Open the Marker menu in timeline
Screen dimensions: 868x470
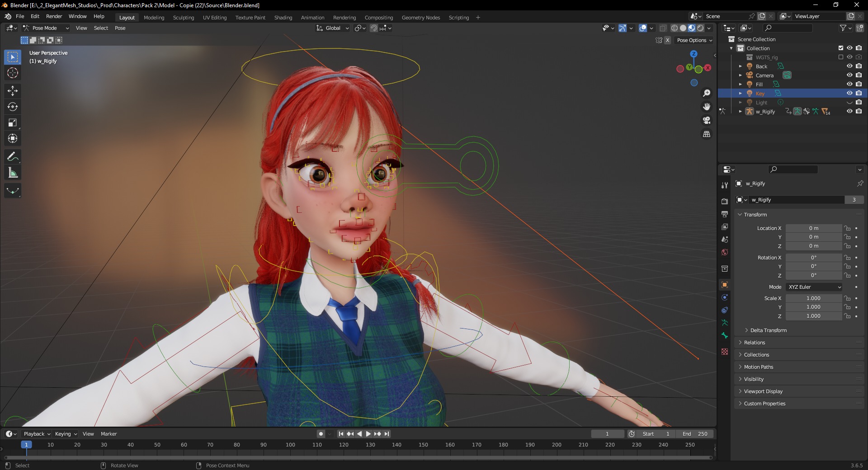point(108,434)
